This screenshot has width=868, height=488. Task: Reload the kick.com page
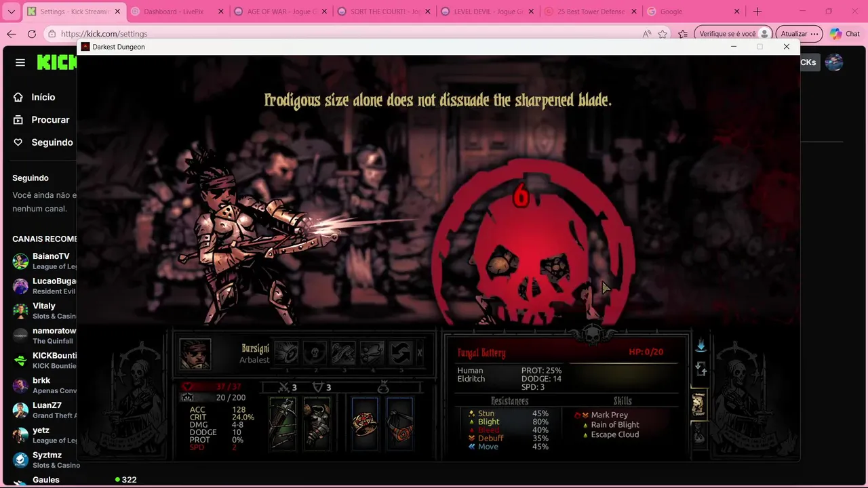click(x=32, y=34)
